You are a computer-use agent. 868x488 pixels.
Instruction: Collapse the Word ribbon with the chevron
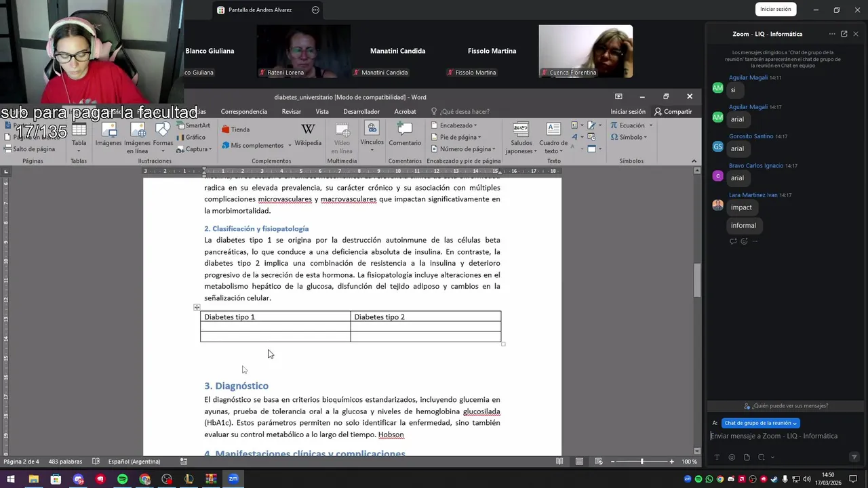pyautogui.click(x=694, y=161)
